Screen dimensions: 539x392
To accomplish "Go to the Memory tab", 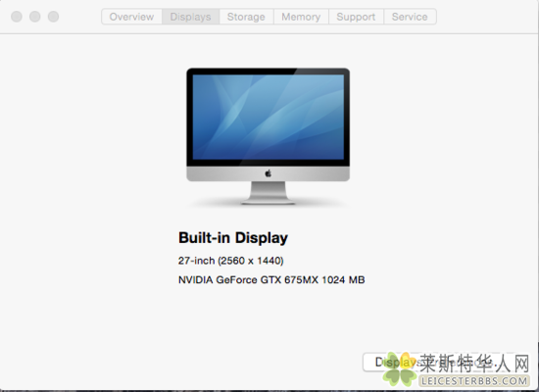I will [301, 17].
